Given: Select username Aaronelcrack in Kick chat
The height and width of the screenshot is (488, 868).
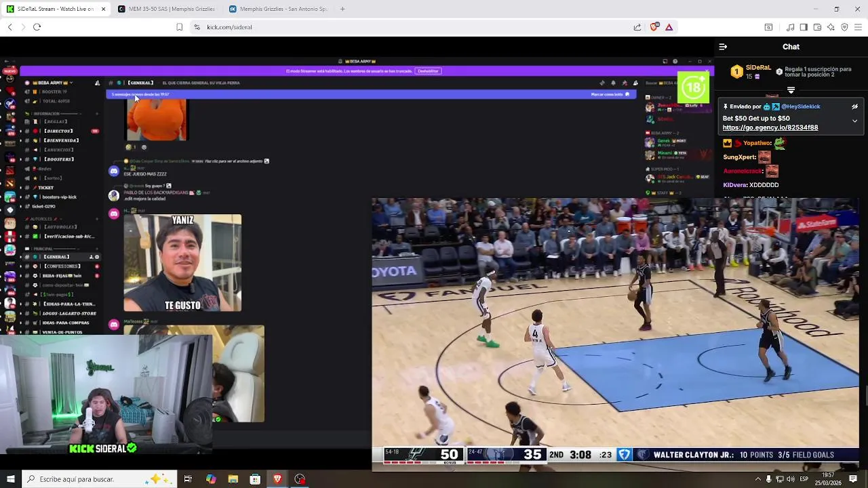Looking at the screenshot, I should tap(743, 171).
